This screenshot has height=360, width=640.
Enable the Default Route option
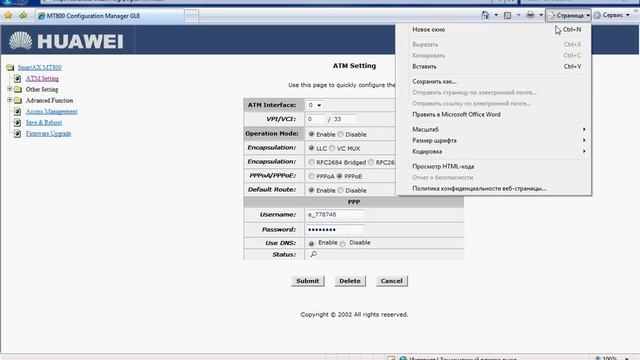(311, 190)
